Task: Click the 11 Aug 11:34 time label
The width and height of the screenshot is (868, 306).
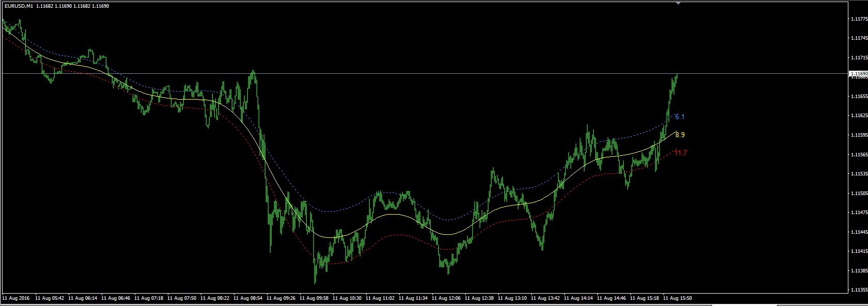Action: pyautogui.click(x=414, y=298)
